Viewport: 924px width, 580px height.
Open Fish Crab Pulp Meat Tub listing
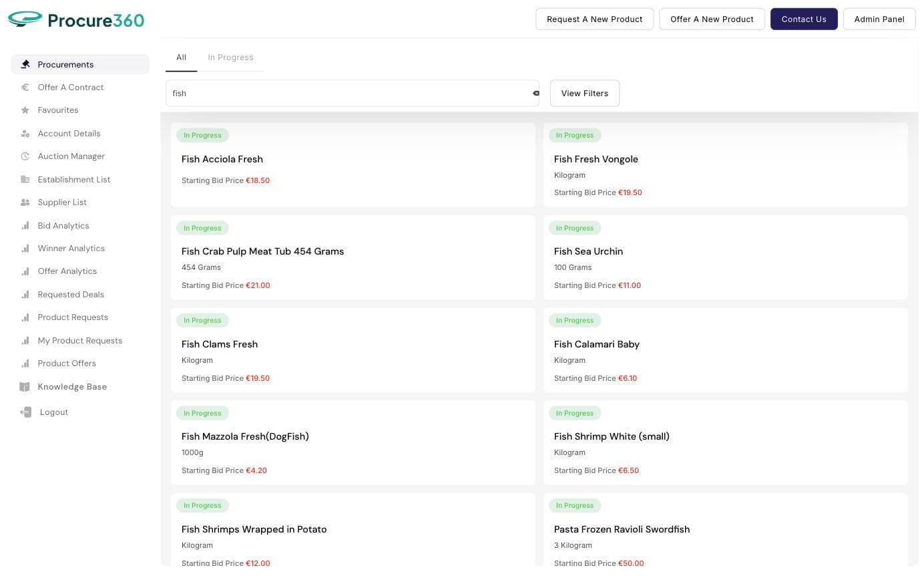tap(353, 257)
